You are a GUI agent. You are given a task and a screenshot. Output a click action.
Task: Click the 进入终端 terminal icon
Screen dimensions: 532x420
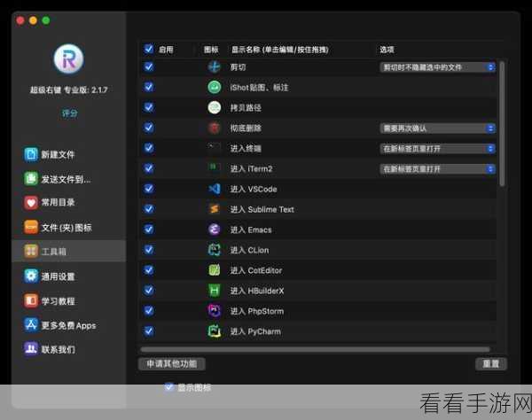point(214,148)
